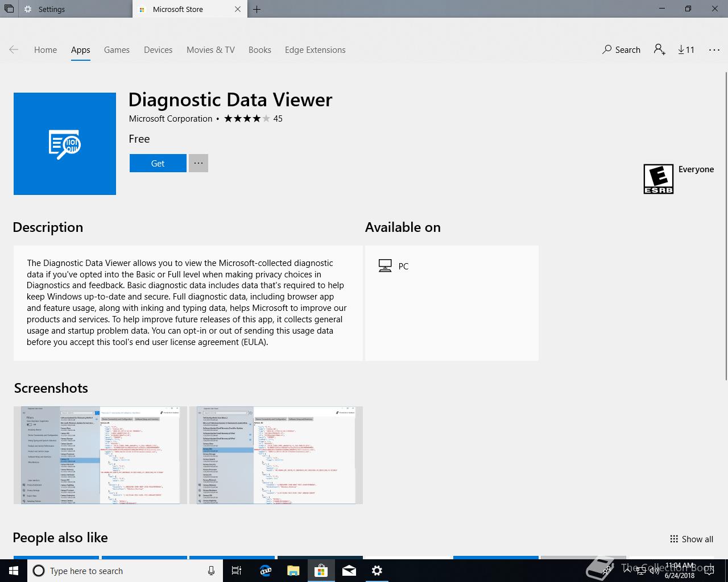The height and width of the screenshot is (582, 728).
Task: Go back with the back arrow
Action: click(x=14, y=50)
